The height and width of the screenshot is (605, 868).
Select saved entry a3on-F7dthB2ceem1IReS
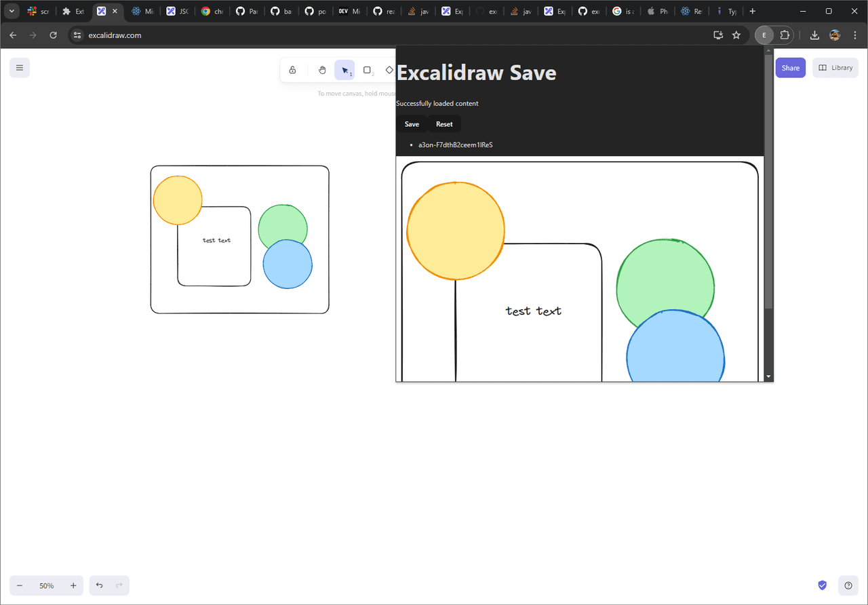coord(455,145)
